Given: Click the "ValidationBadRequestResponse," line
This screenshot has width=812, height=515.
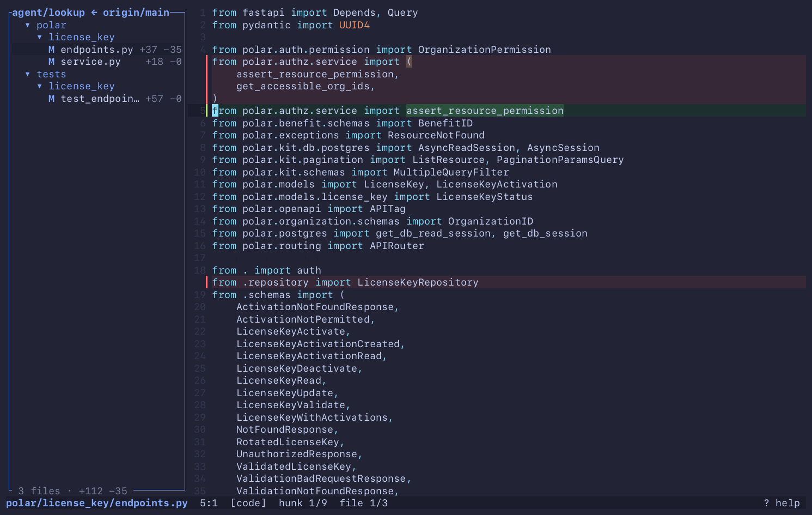Looking at the screenshot, I should point(324,478).
